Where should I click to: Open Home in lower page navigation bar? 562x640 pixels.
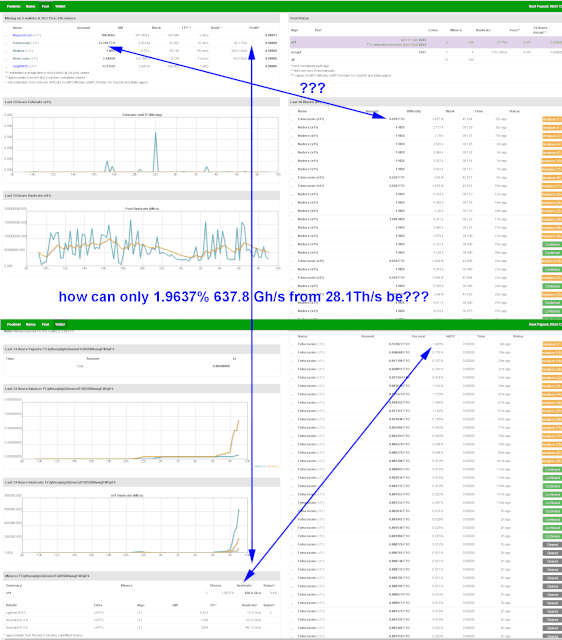click(31, 324)
